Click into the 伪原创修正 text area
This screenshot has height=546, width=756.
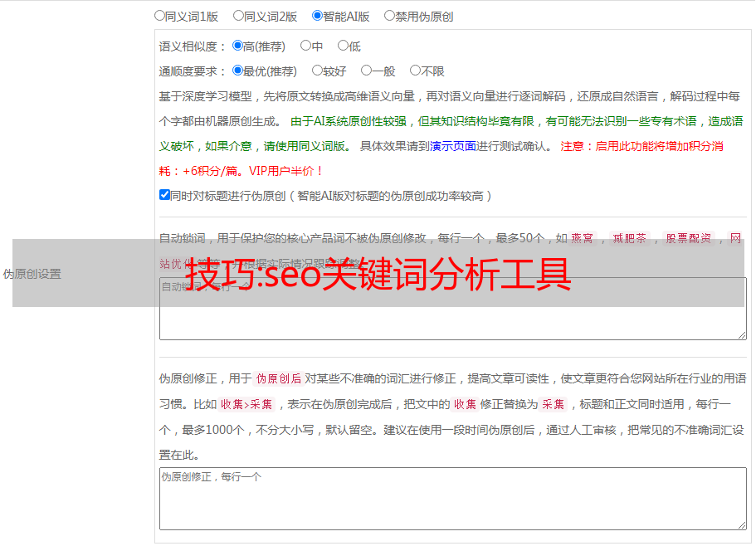click(x=452, y=498)
